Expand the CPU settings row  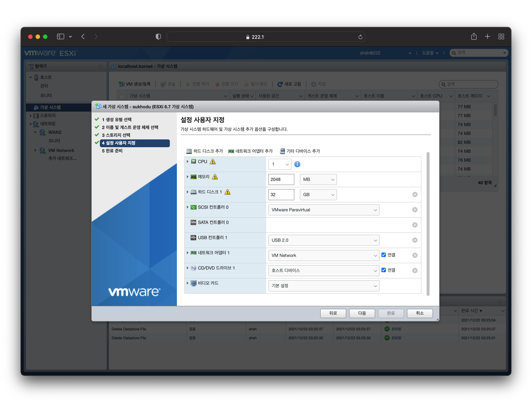click(x=187, y=161)
